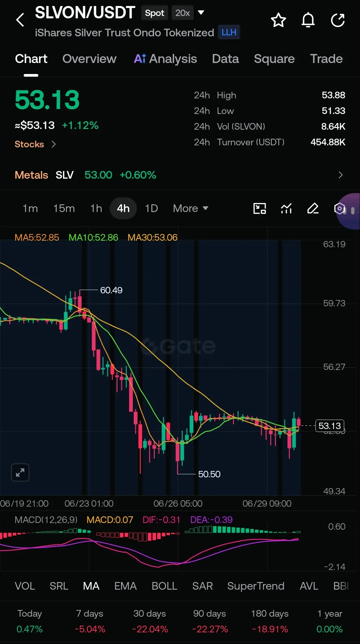
Task: Select the 15m timeframe
Action: click(64, 208)
